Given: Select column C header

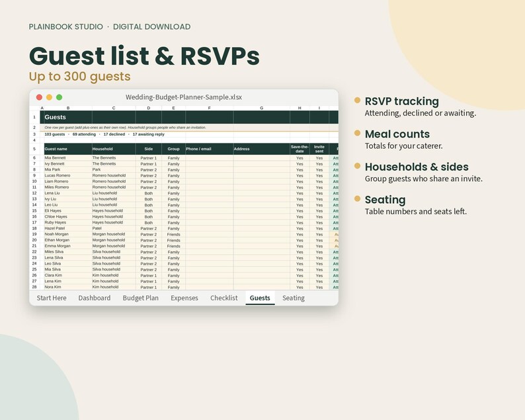Looking at the screenshot, I should point(114,108).
